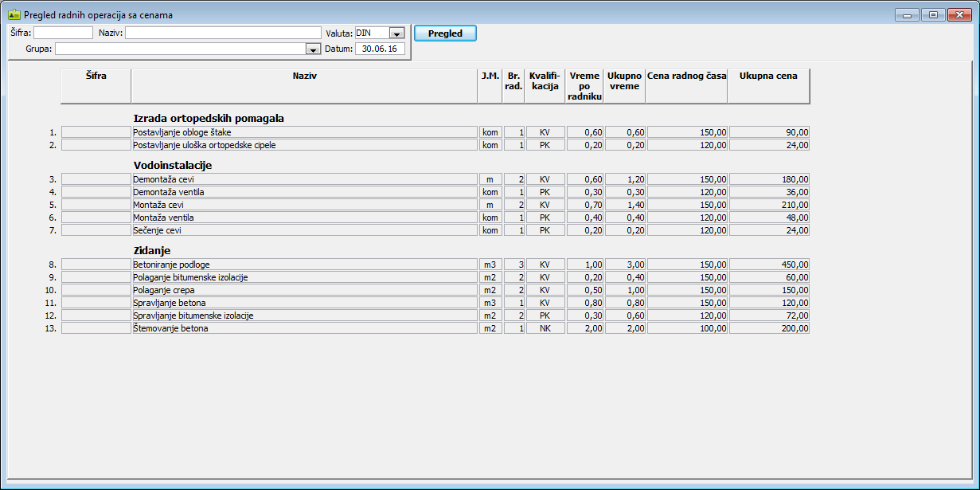The width and height of the screenshot is (980, 490).
Task: Click the Datum date field
Action: 380,49
